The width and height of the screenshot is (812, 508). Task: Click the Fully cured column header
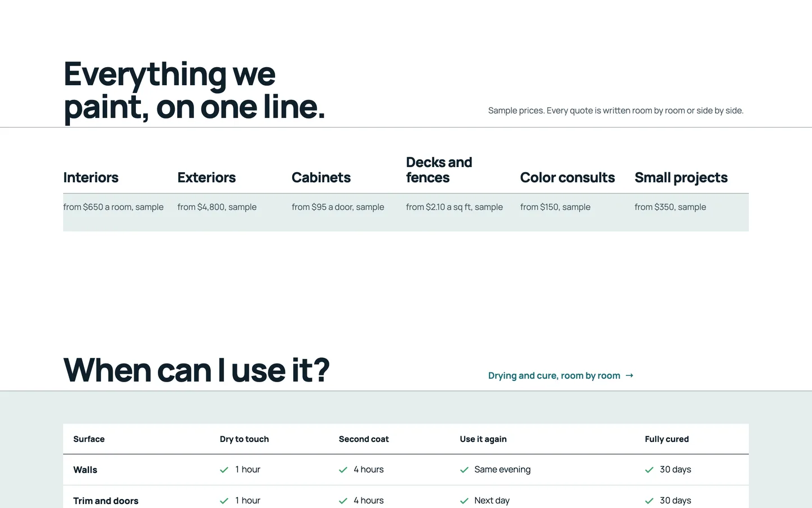click(x=667, y=439)
